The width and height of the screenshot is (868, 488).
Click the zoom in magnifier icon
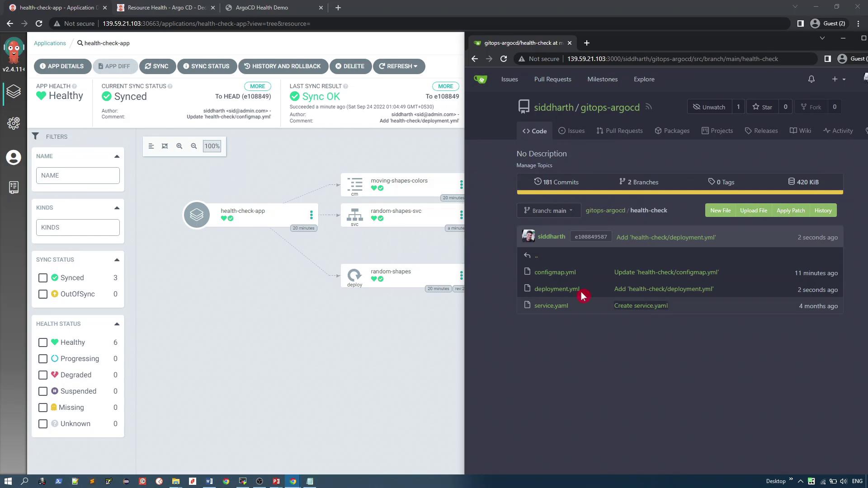pos(179,146)
